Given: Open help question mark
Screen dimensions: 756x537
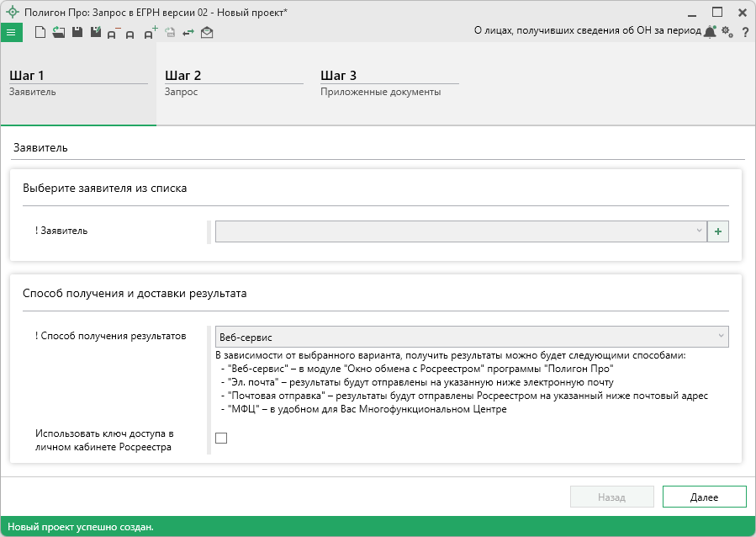Looking at the screenshot, I should 745,33.
